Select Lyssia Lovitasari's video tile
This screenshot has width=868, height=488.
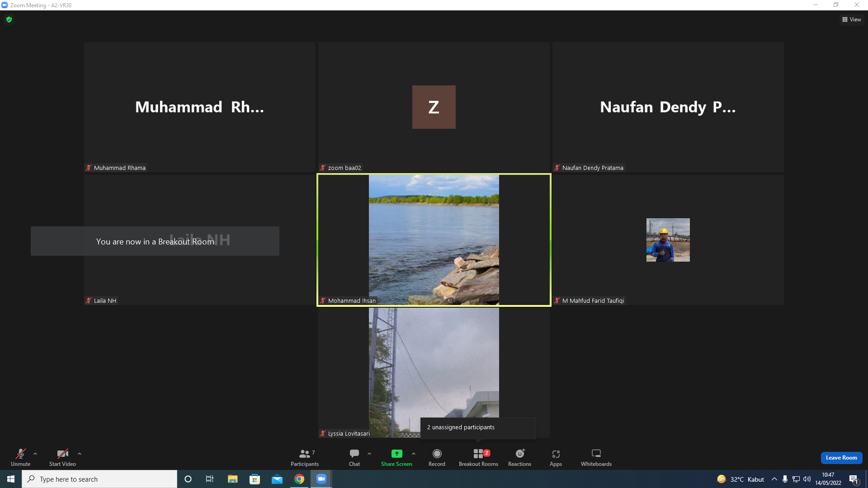coord(434,373)
